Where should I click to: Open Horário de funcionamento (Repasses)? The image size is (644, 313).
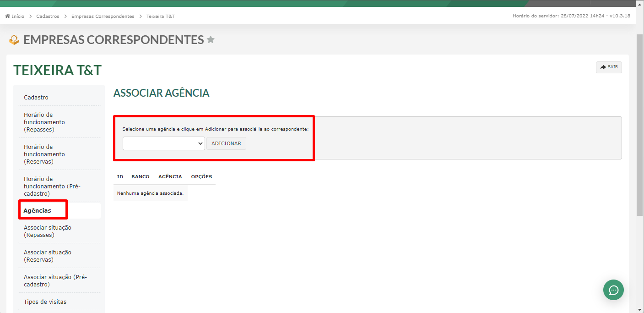44,122
